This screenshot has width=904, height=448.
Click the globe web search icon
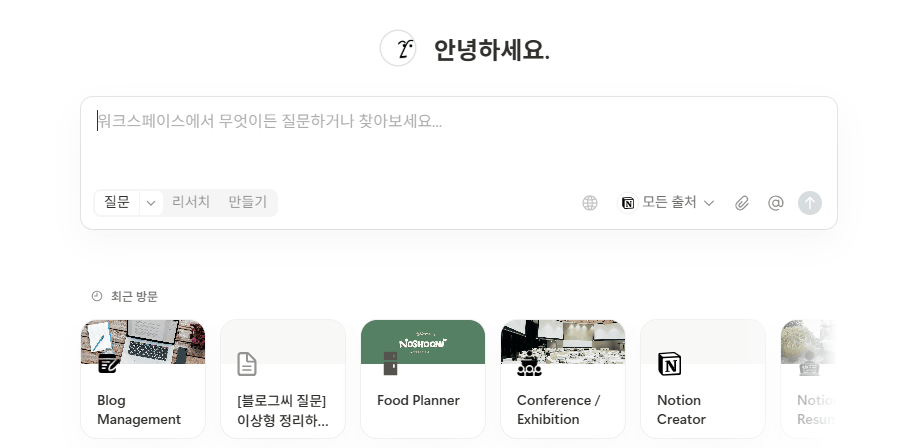590,203
